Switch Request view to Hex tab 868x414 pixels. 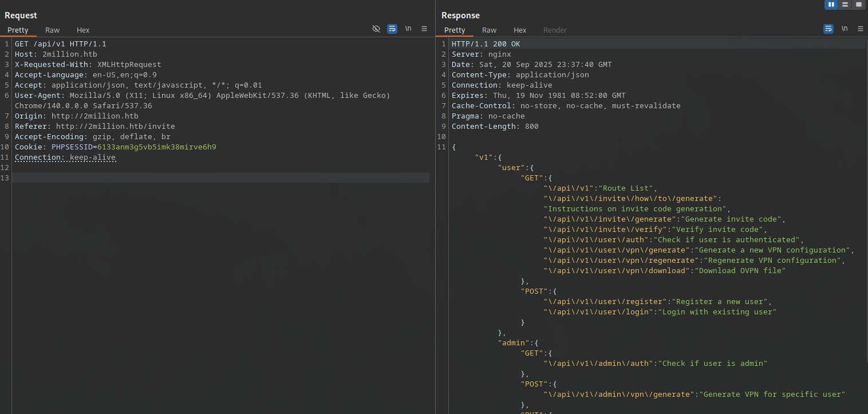click(x=83, y=30)
